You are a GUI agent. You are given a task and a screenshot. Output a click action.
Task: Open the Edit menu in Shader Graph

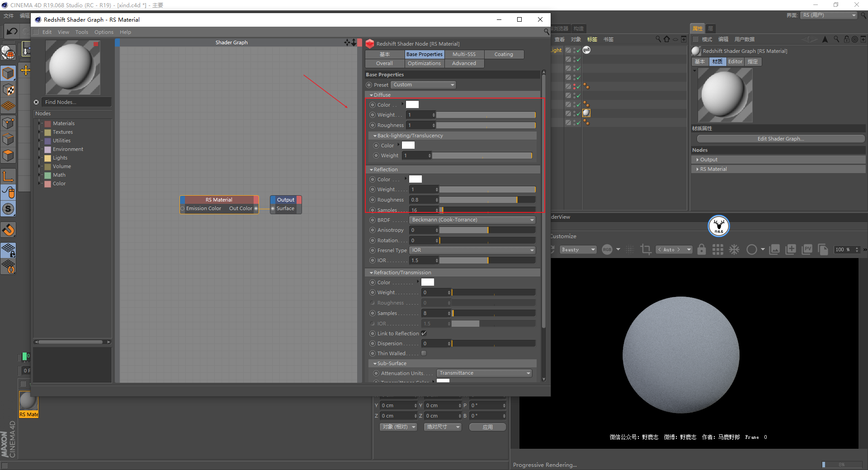[47, 32]
